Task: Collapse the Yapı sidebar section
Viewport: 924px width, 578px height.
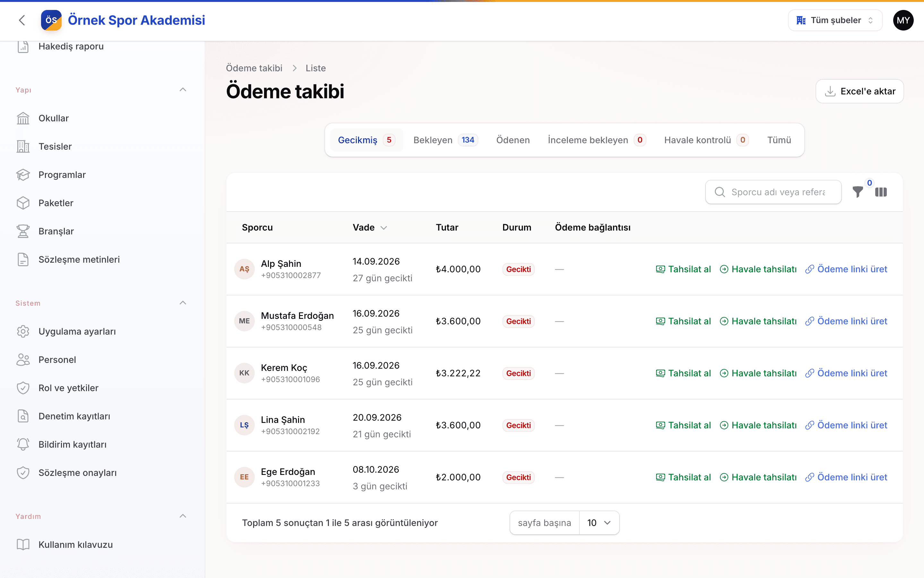Action: coord(183,90)
